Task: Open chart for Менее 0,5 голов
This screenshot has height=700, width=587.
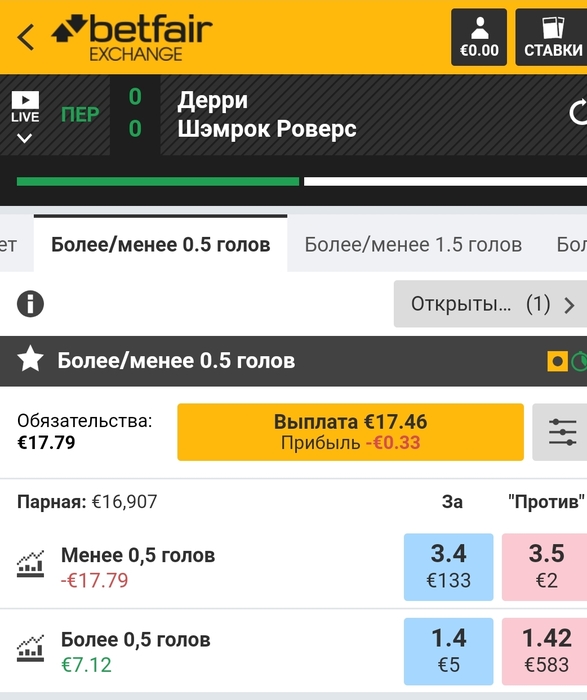Action: (30, 564)
